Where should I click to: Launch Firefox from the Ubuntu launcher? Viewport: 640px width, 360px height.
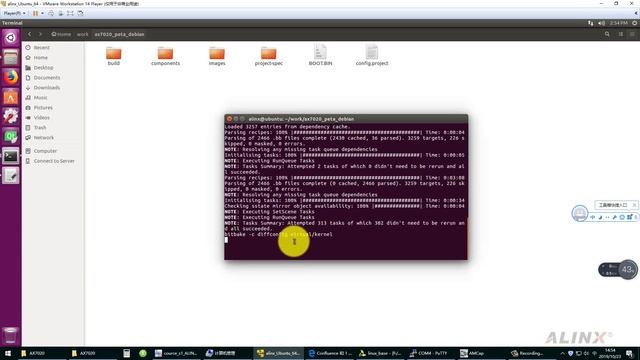point(11,77)
